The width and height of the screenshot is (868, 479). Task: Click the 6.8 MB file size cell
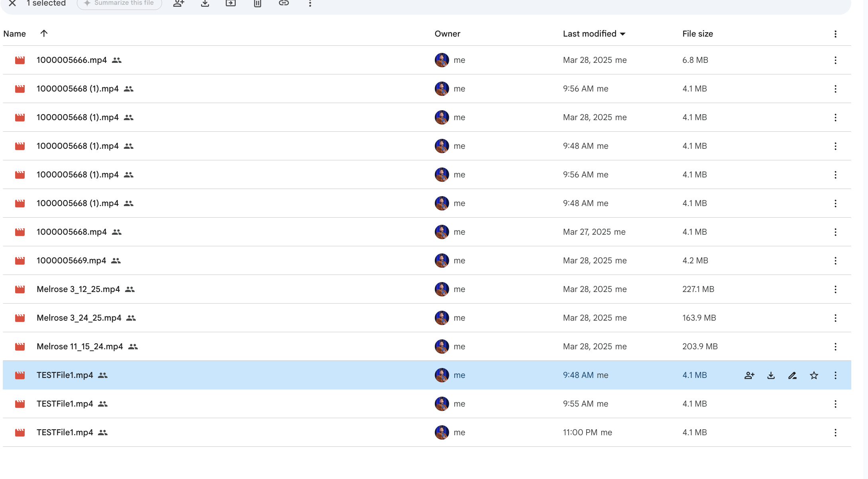click(695, 60)
